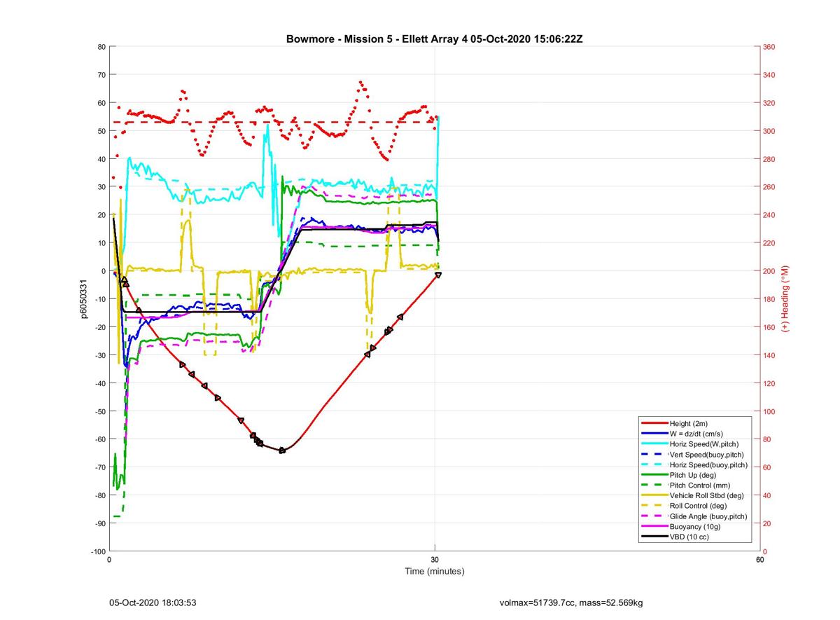Image resolution: width=840 pixels, height=620 pixels.
Task: Click the "-90" tick label on left axis
Action: tap(100, 523)
